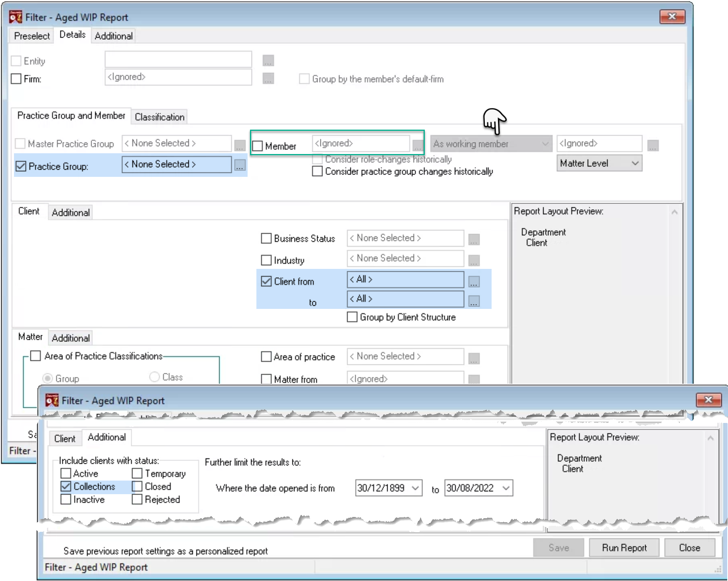Collapse the upper Report Layout Preview panel
This screenshot has width=728, height=581.
click(x=674, y=212)
